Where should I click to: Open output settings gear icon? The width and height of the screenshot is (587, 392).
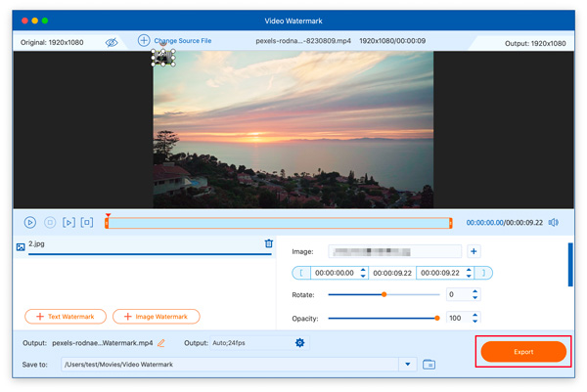[299, 343]
